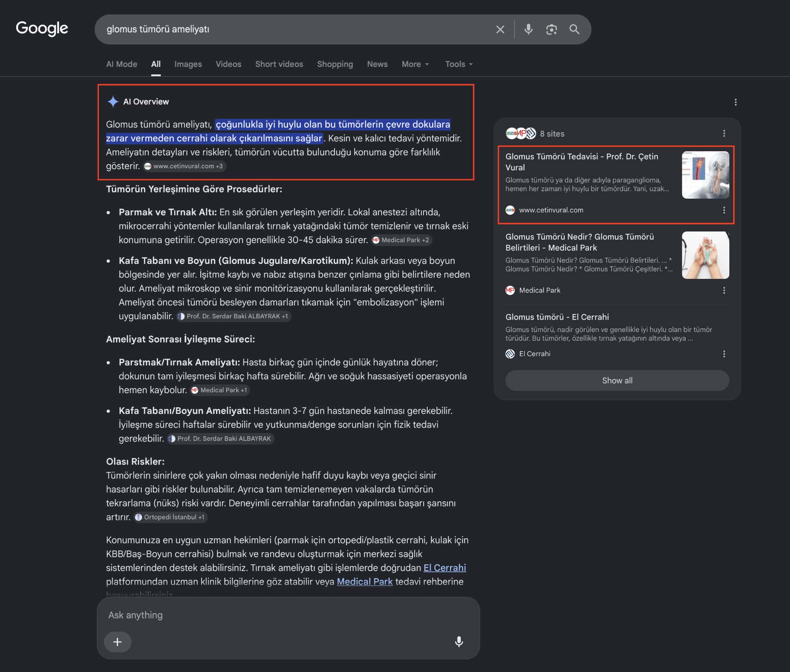
Task: Click the AI Overview sparkle icon
Action: [x=113, y=101]
